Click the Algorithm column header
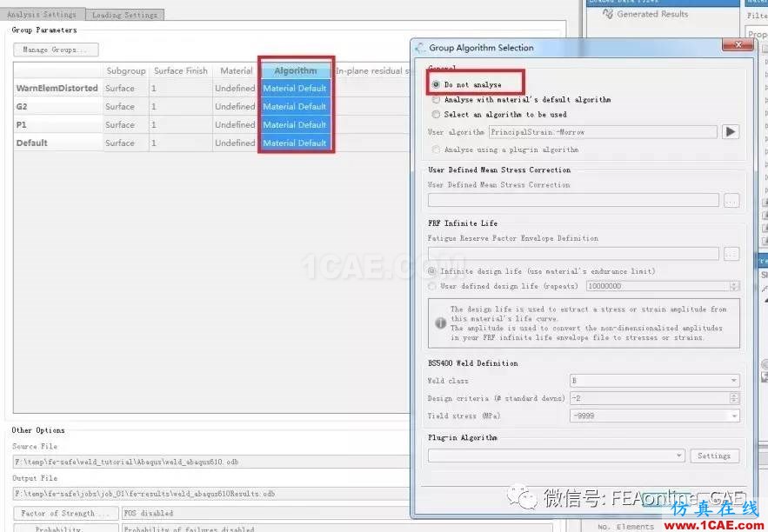Image resolution: width=768 pixels, height=532 pixels. tap(296, 70)
